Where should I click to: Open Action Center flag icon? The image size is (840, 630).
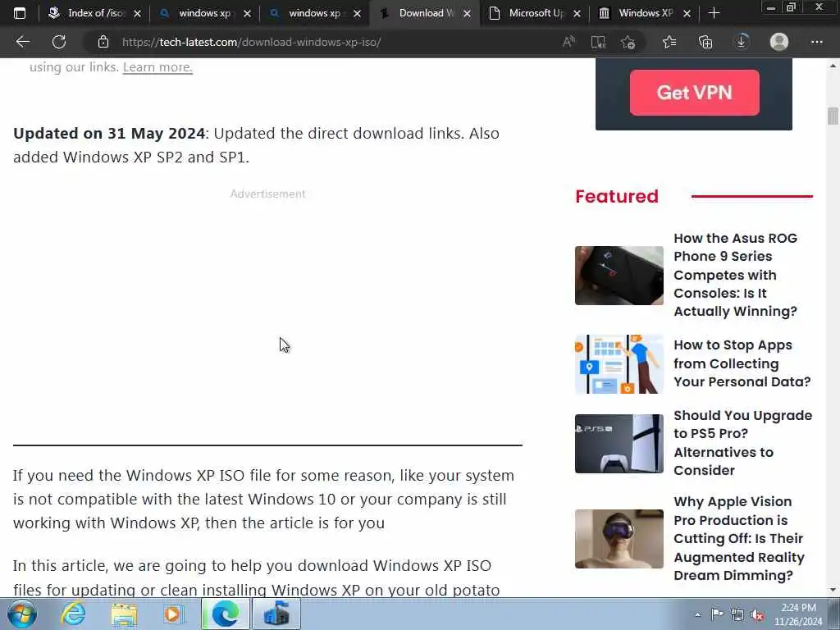click(x=717, y=614)
